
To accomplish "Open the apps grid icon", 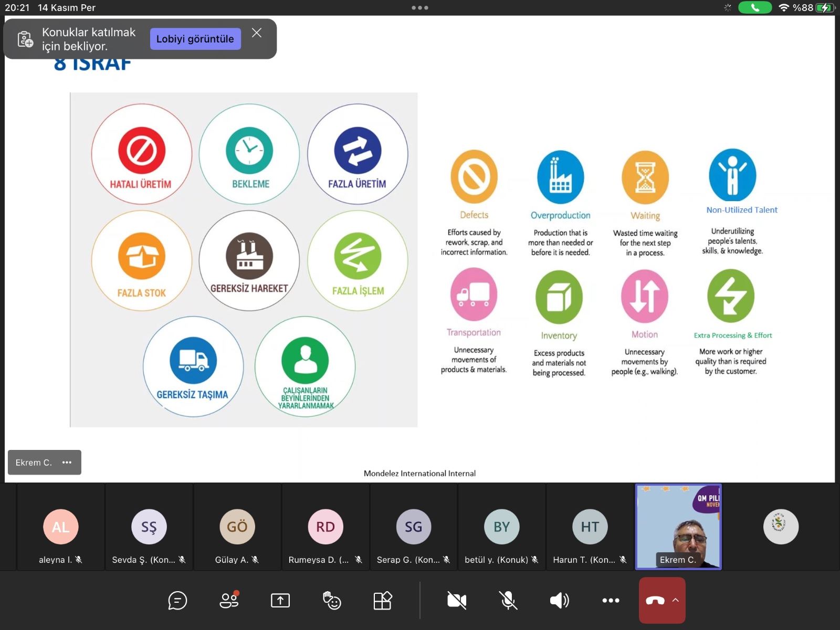I will pos(383,600).
